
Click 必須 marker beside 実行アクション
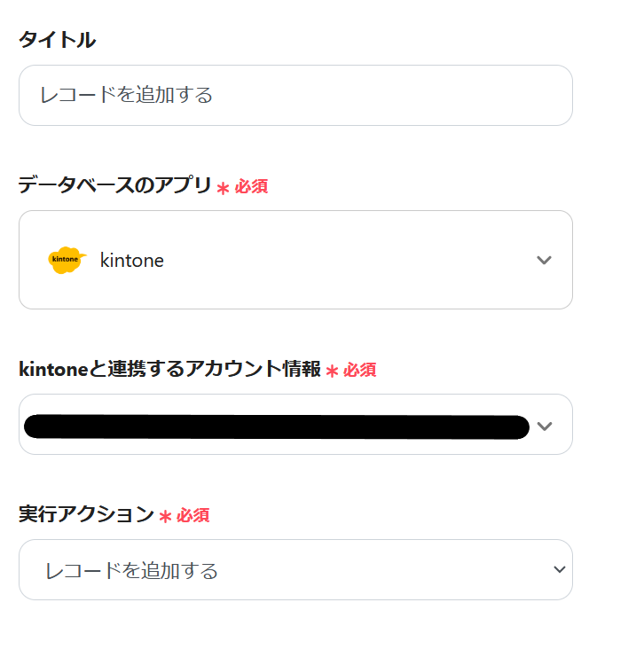(192, 515)
